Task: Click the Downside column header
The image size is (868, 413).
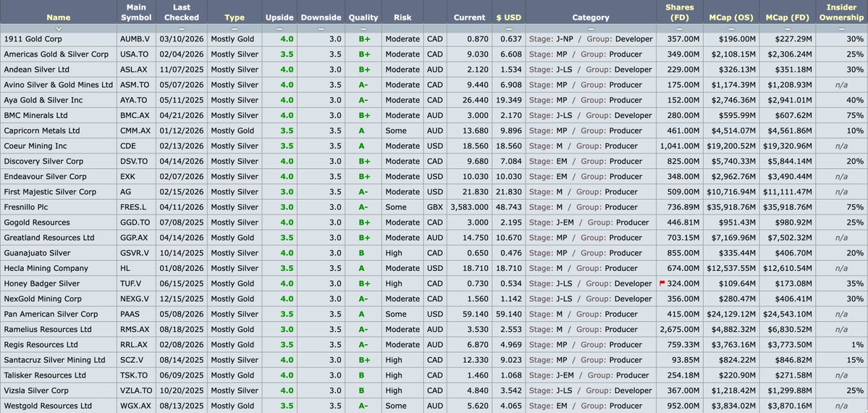Action: pyautogui.click(x=321, y=17)
